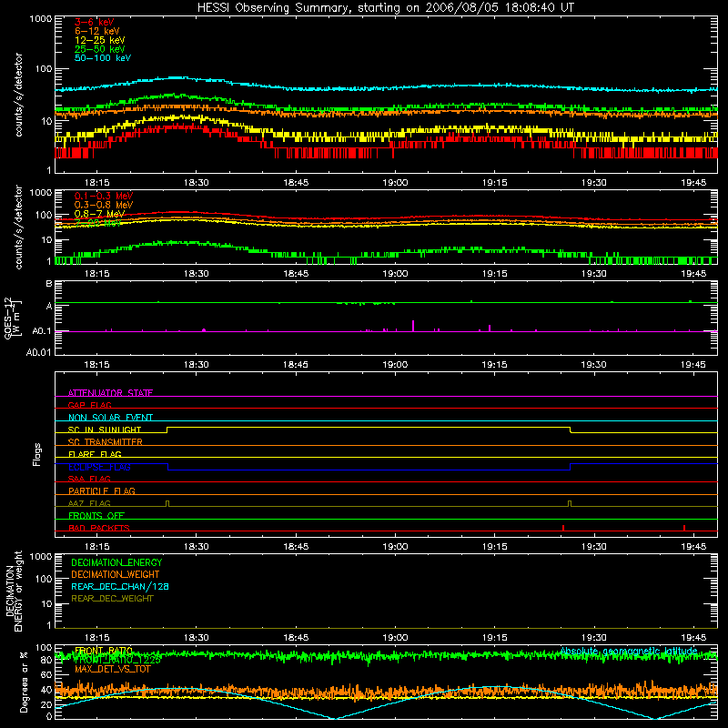
Task: Click the SC_IN_SUNLIGHT rising step near 18:25
Action: pyautogui.click(x=167, y=430)
